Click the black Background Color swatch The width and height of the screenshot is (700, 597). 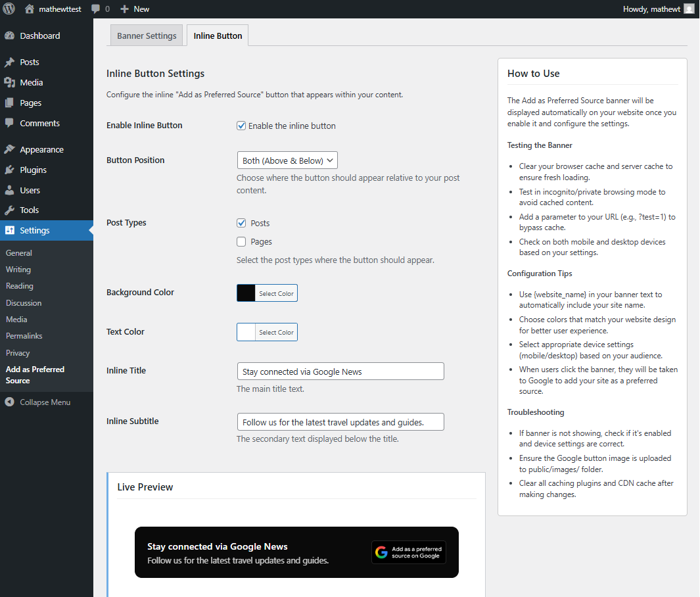(246, 292)
